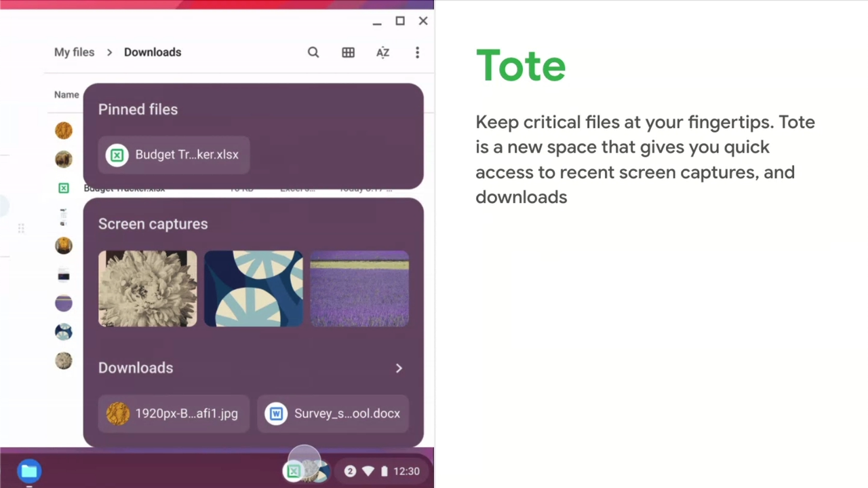
Task: Click the Downloads heading in Tote
Action: tap(136, 368)
